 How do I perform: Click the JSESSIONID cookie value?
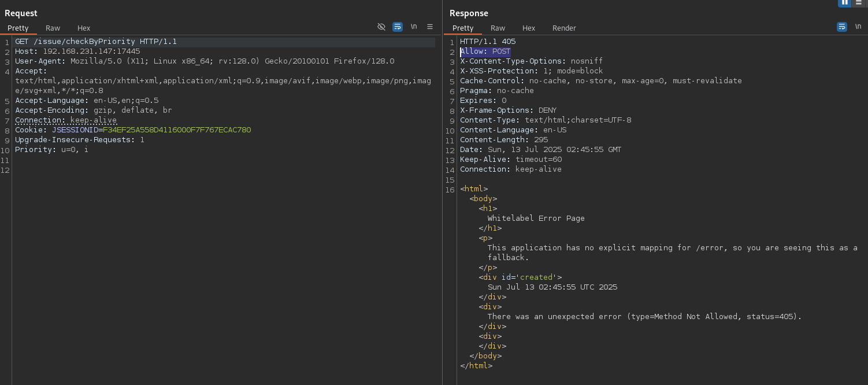click(x=177, y=130)
